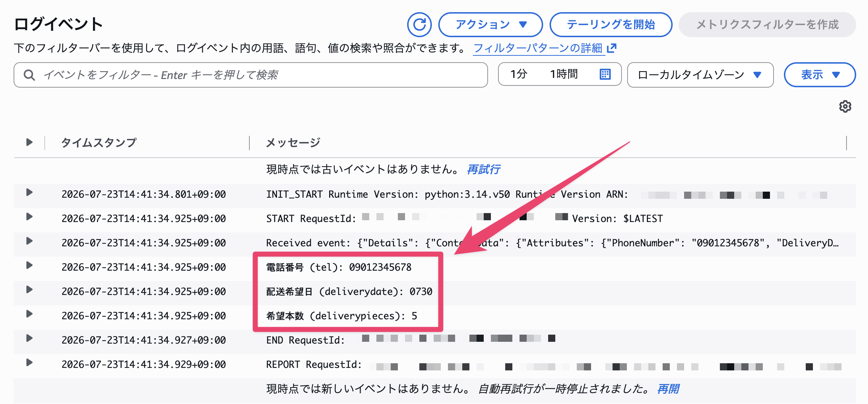Expand the REPORT RequestId log row
The width and height of the screenshot is (868, 404).
click(x=29, y=363)
